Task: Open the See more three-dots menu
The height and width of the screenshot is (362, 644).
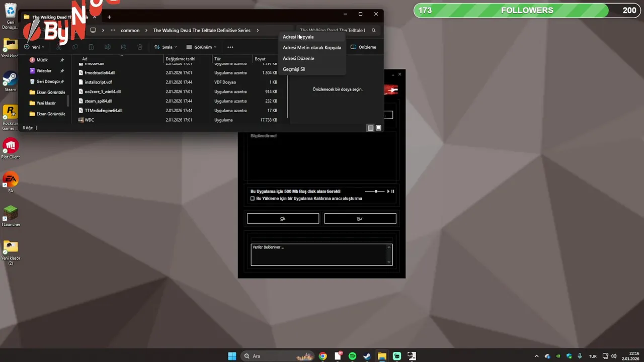Action: point(230,47)
